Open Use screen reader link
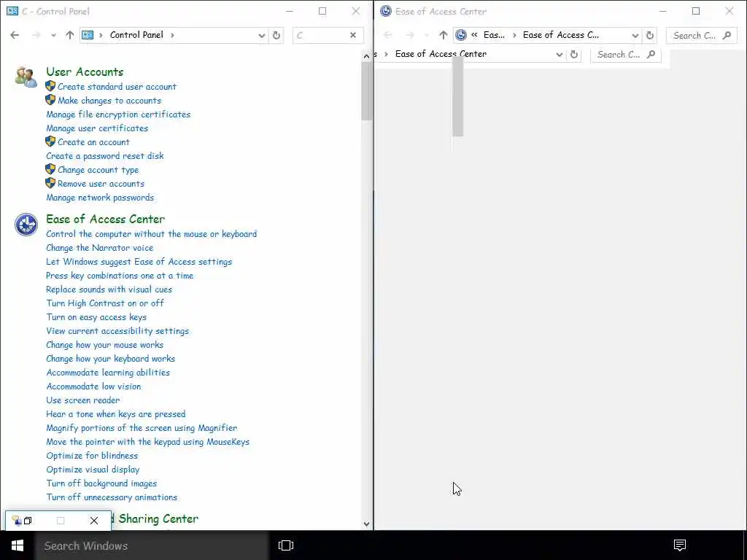 83,400
